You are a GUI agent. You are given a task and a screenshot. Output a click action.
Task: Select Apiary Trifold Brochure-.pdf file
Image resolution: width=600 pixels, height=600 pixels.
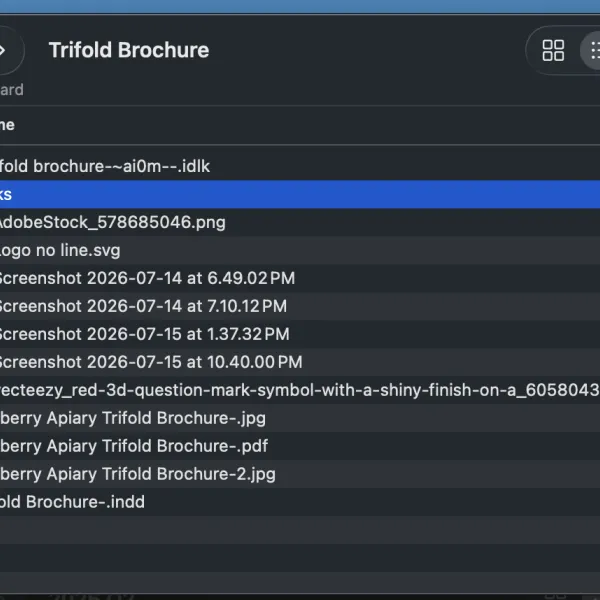click(x=134, y=446)
